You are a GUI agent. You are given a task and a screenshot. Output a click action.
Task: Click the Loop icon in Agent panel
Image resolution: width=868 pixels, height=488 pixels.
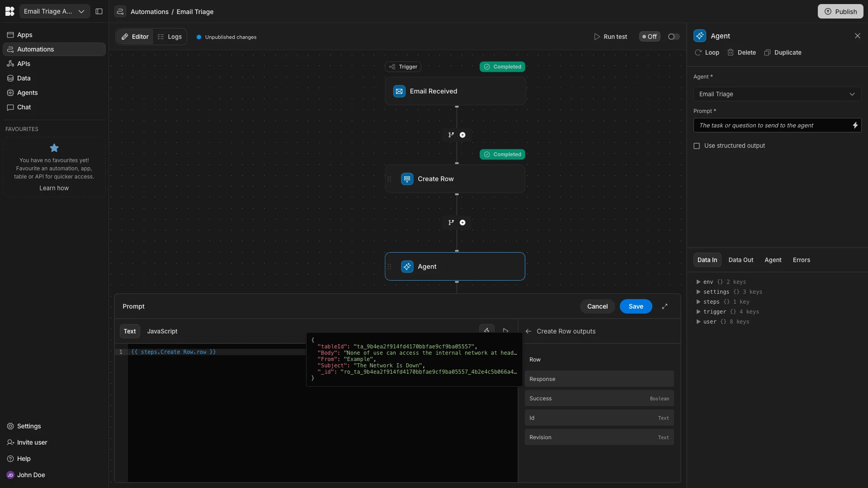698,52
